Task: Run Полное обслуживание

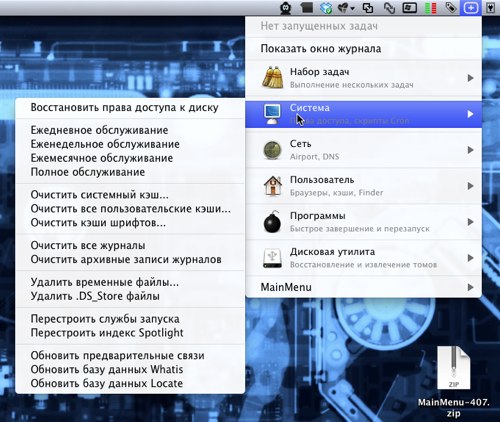Action: point(130,172)
